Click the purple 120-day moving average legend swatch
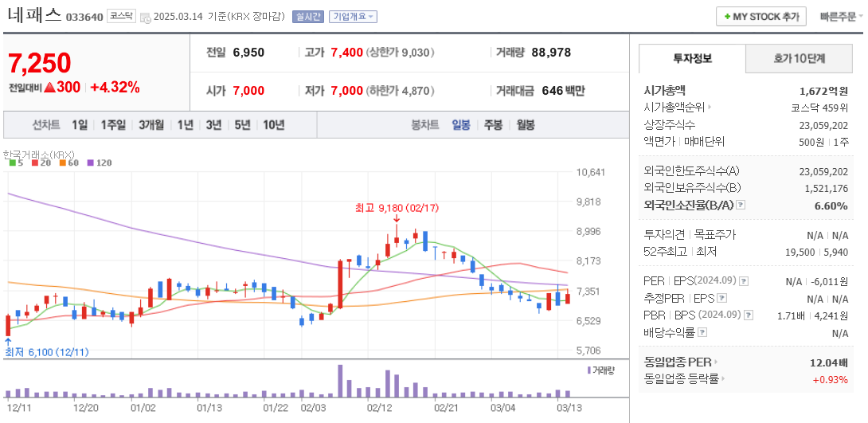 (90, 163)
